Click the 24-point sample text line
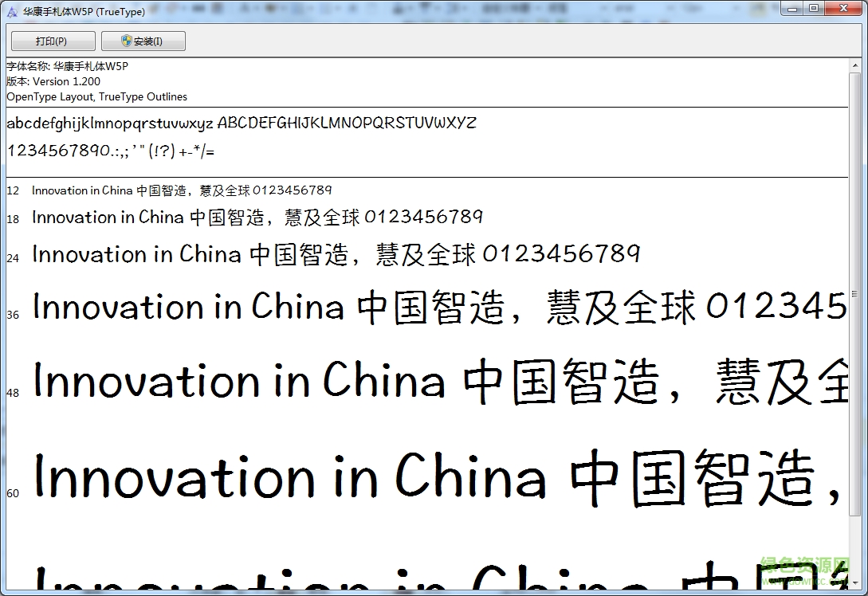 click(335, 255)
